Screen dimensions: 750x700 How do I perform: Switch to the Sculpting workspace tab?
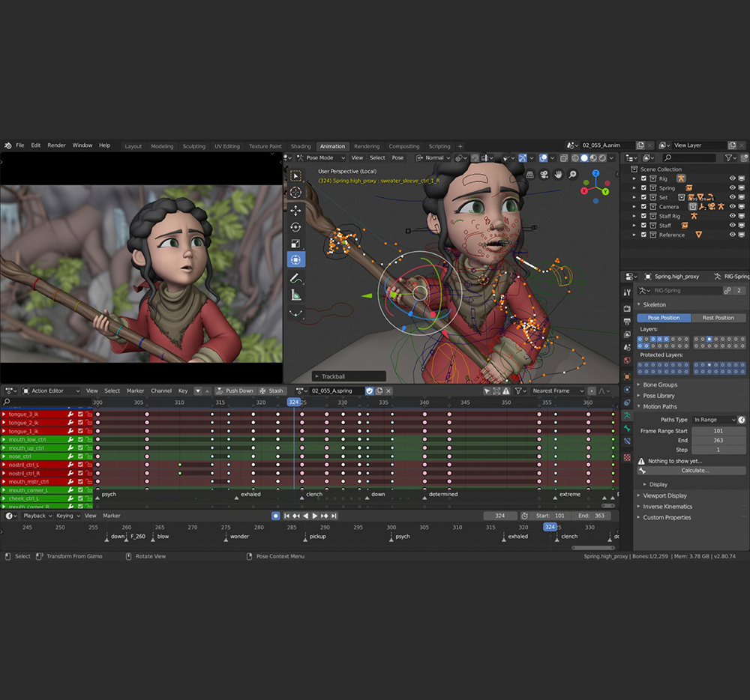click(193, 146)
